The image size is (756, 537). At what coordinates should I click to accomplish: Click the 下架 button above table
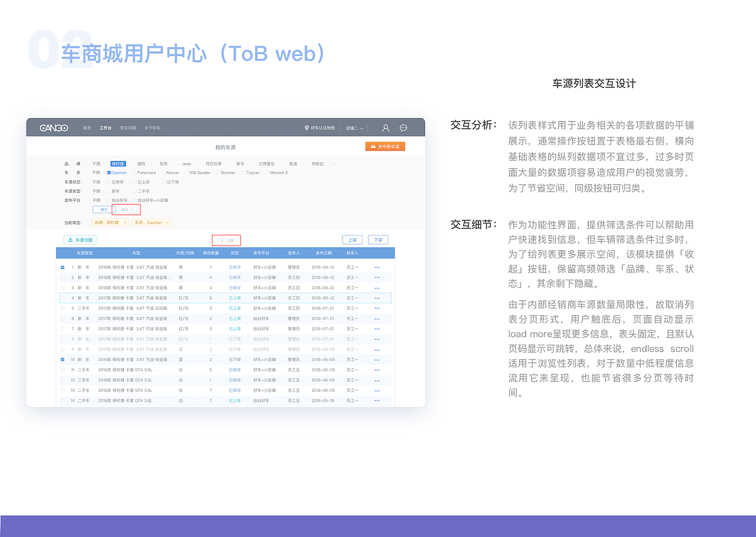coord(378,240)
